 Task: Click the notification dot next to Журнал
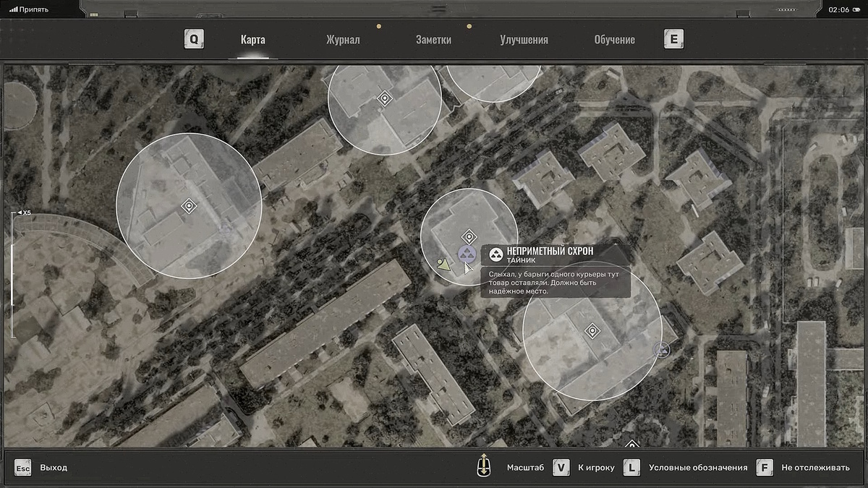click(379, 27)
